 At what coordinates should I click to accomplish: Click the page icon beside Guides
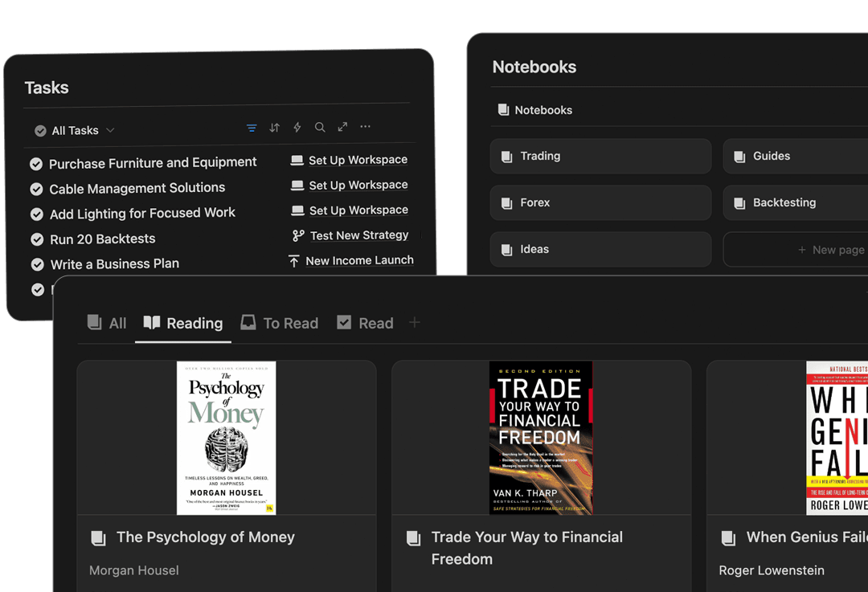[x=739, y=157]
